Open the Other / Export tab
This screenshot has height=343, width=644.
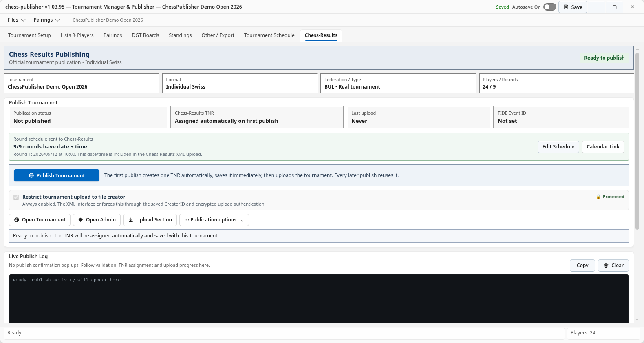pyautogui.click(x=218, y=35)
